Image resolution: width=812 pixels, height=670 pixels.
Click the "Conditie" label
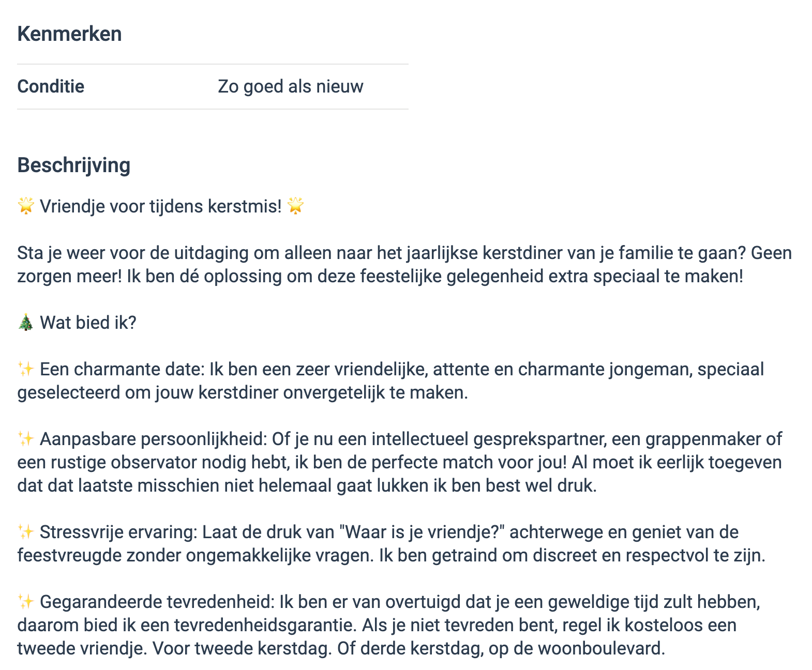coord(51,86)
